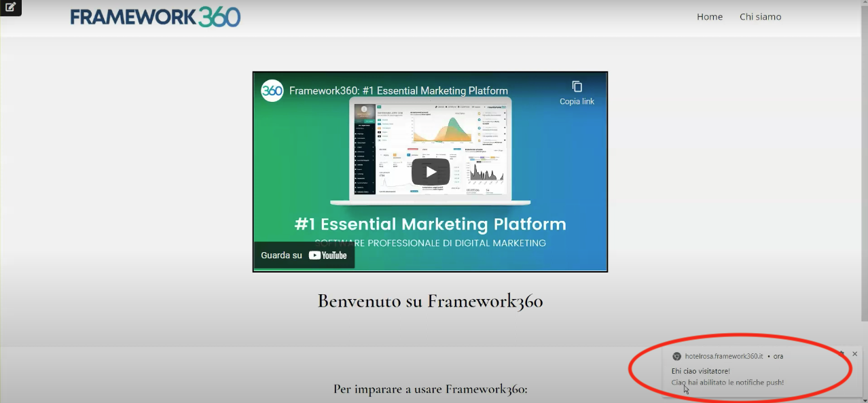Play the embedded YouTube video
The image size is (868, 403).
coord(430,172)
